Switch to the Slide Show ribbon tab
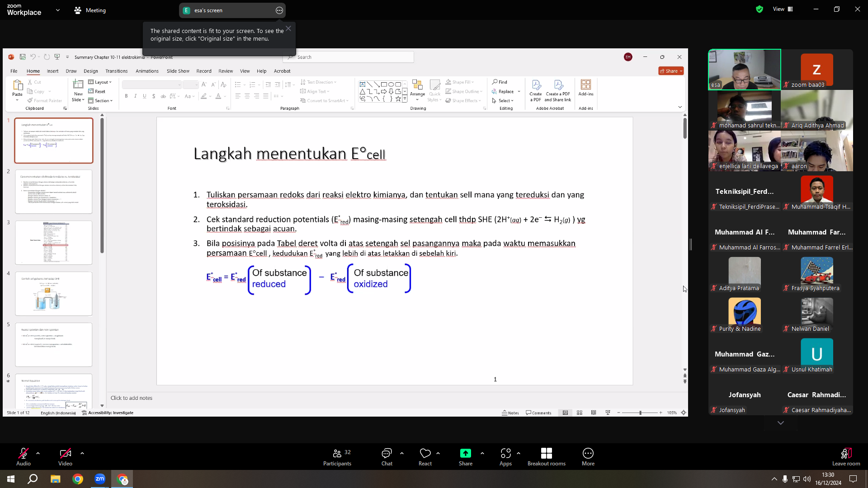Image resolution: width=868 pixels, height=488 pixels. coord(178,71)
